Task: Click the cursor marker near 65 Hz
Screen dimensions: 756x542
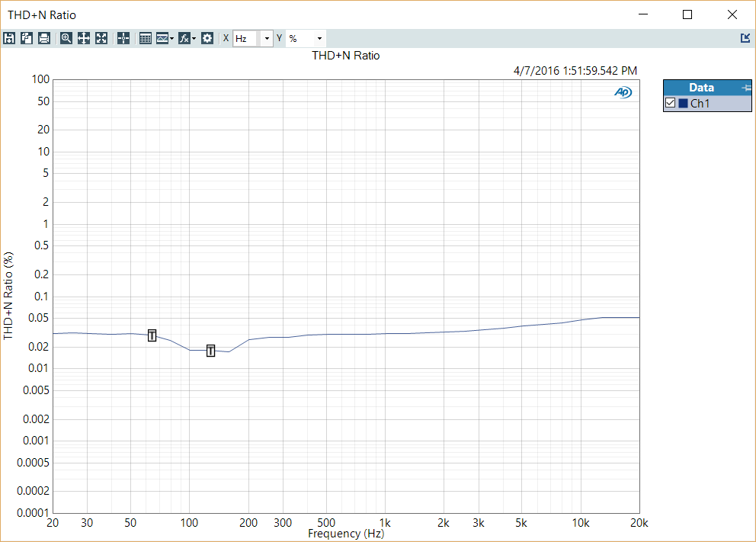Action: point(152,335)
